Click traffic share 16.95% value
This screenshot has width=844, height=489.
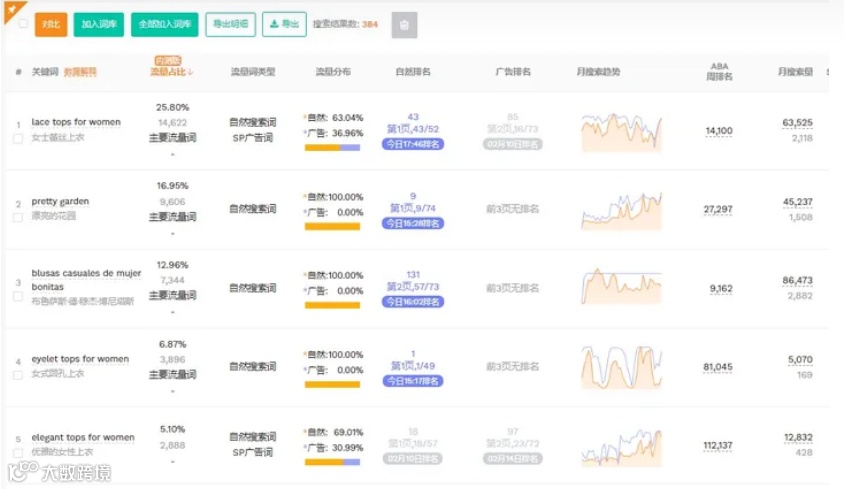172,186
